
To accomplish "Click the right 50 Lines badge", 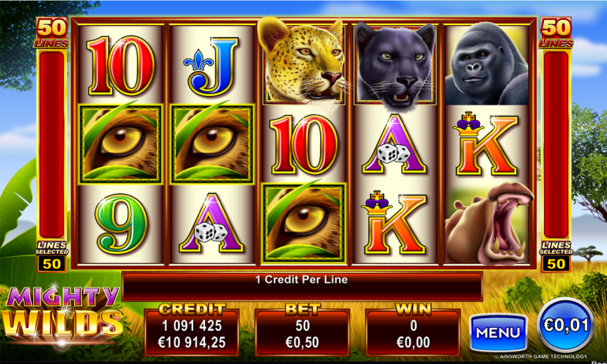I will click(556, 33).
